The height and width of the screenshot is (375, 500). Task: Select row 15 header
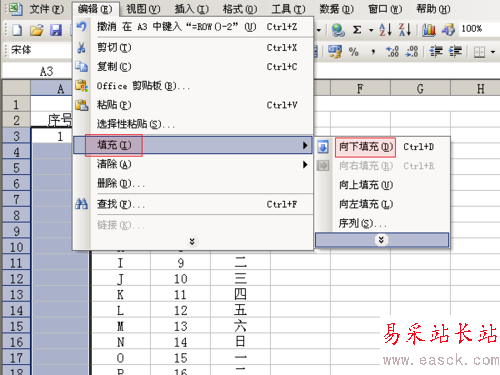pyautogui.click(x=16, y=326)
